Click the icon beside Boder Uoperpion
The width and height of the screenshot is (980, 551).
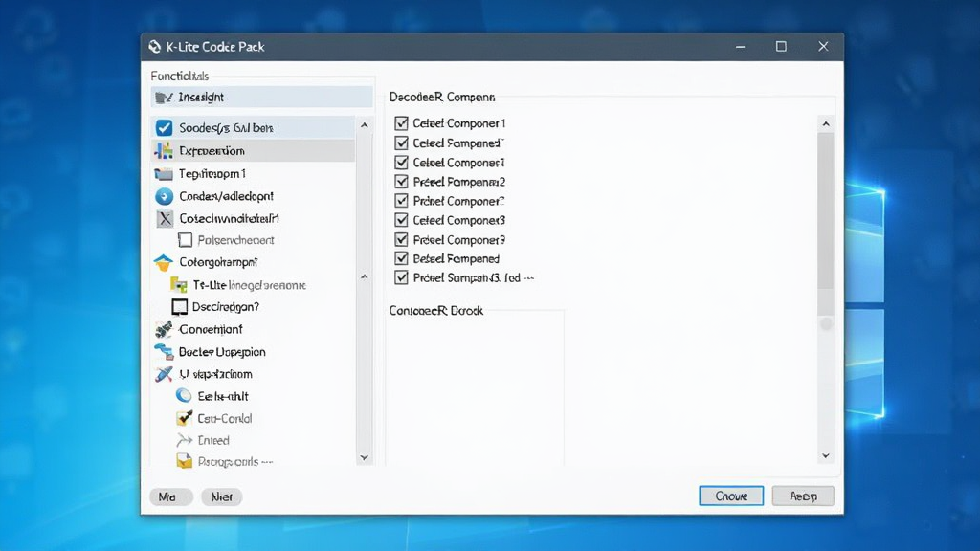point(164,352)
